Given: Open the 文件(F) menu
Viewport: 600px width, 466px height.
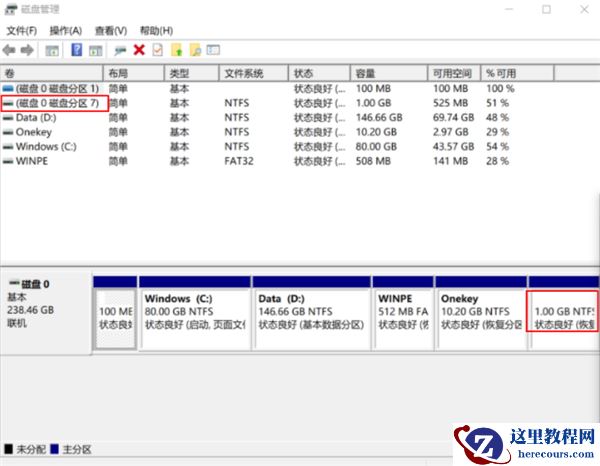Looking at the screenshot, I should [x=22, y=31].
